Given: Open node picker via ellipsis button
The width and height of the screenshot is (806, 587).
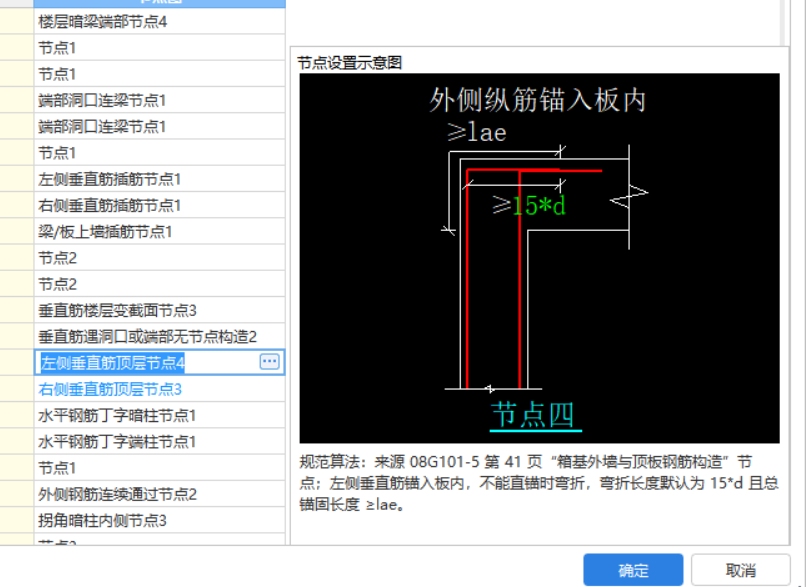Looking at the screenshot, I should pos(270,362).
